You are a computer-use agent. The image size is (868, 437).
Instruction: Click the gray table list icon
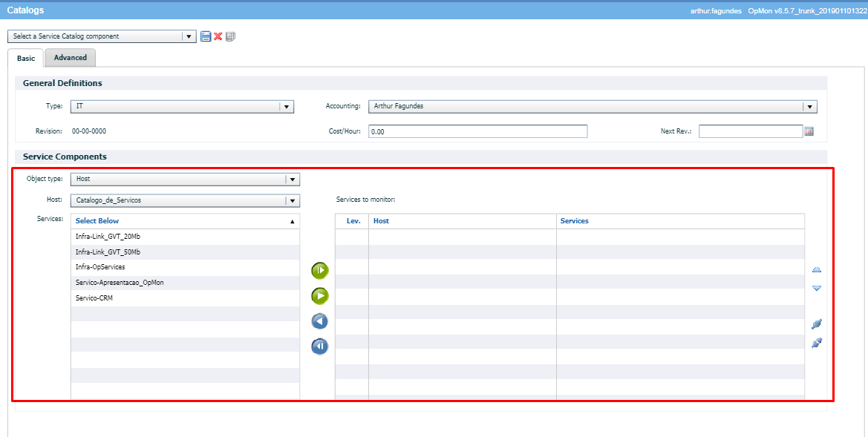click(230, 36)
